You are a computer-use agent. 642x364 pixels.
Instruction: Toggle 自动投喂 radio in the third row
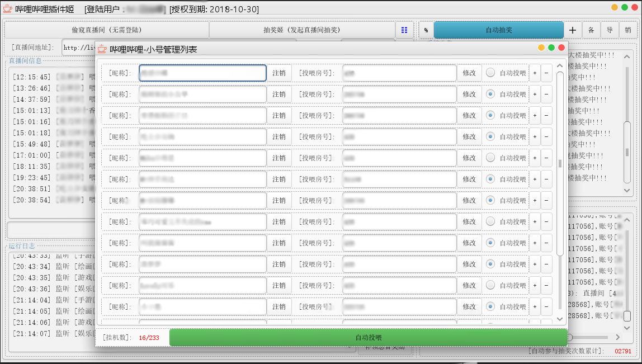pyautogui.click(x=490, y=116)
